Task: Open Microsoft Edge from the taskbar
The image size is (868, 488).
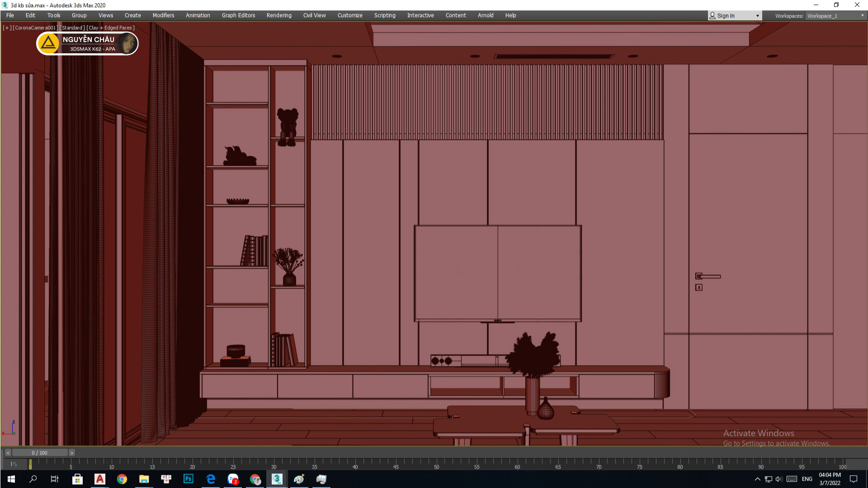Action: click(211, 479)
